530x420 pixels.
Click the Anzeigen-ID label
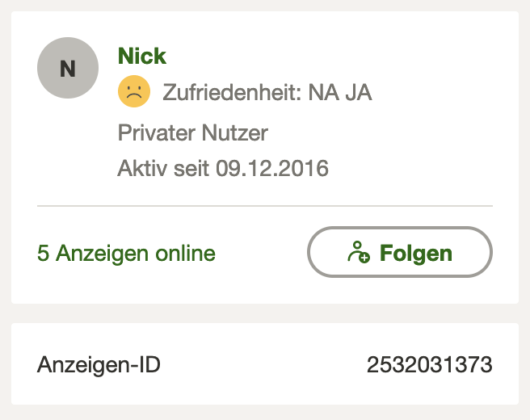point(99,365)
